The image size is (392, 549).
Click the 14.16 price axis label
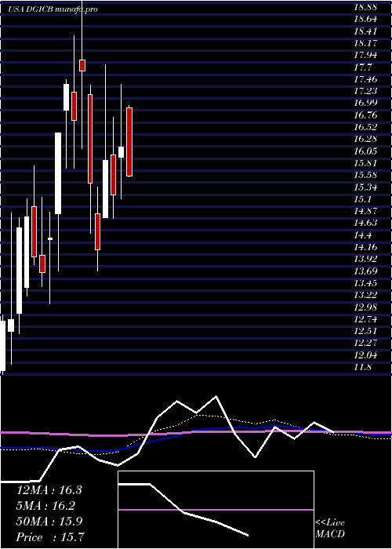pos(365,247)
